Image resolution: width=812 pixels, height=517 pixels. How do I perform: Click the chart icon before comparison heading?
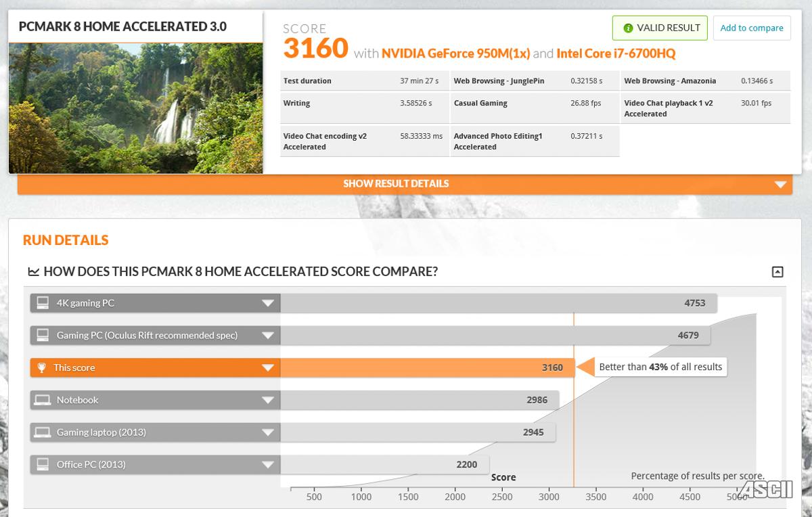coord(33,272)
